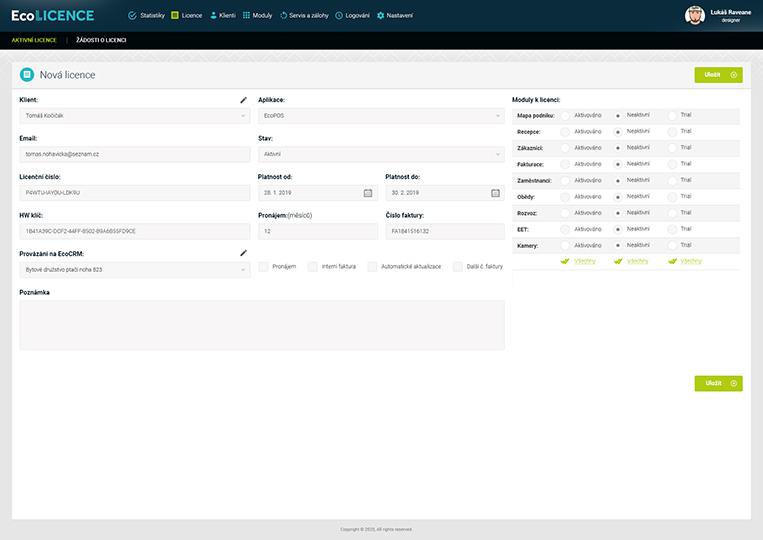Click into the Poznámka text area
Image resolution: width=763 pixels, height=540 pixels.
point(262,325)
